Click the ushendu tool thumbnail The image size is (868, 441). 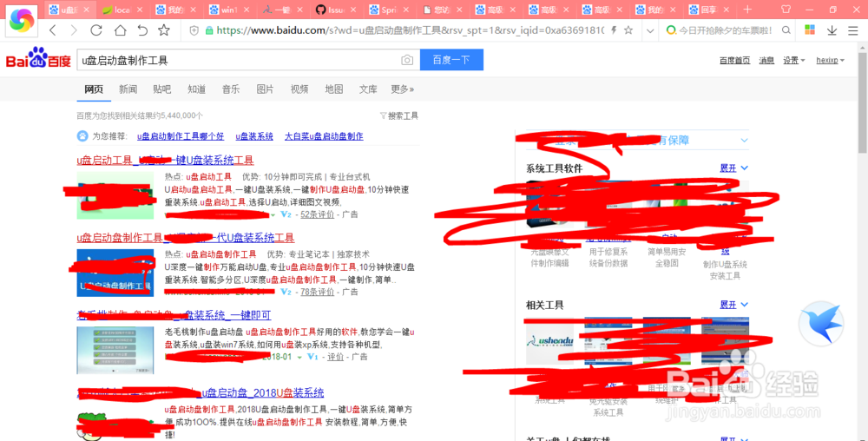pos(549,341)
